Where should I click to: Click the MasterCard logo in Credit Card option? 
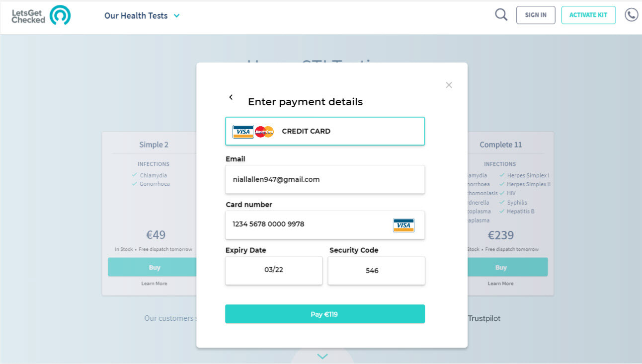264,132
